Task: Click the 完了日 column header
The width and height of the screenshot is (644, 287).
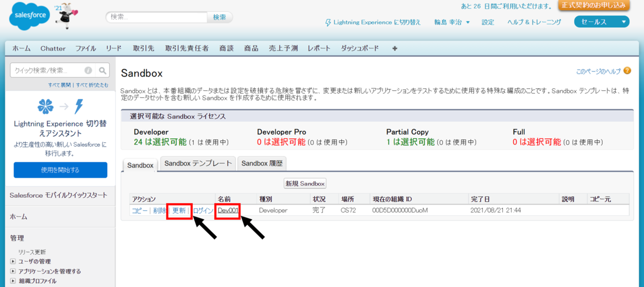Action: 479,199
